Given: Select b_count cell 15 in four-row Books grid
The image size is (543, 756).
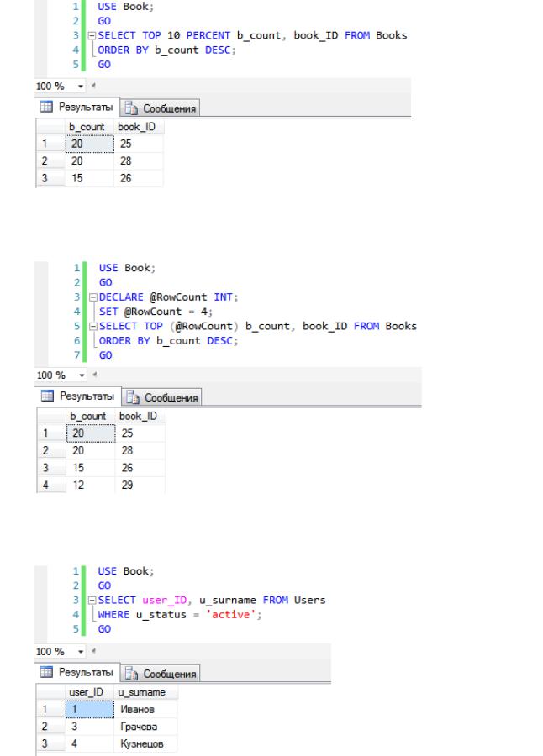Looking at the screenshot, I should tap(91, 468).
